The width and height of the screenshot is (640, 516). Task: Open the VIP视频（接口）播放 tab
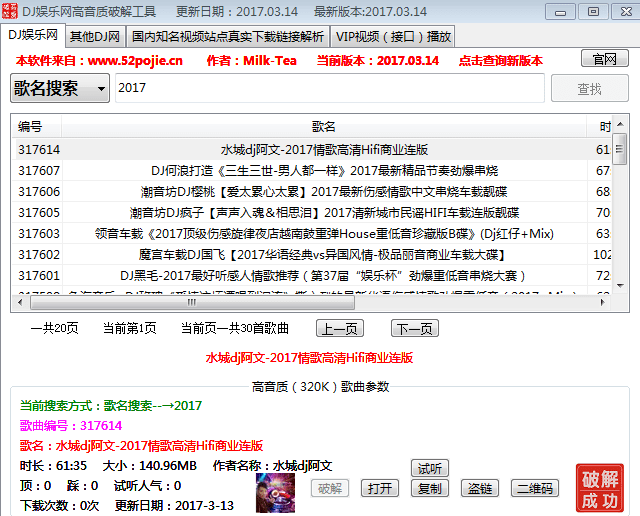point(393,37)
